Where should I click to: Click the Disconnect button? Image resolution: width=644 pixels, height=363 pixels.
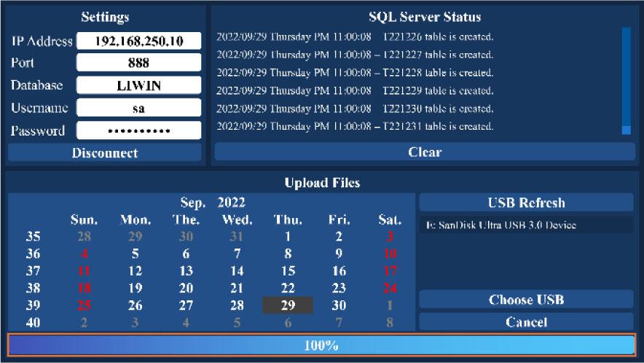[x=104, y=153]
